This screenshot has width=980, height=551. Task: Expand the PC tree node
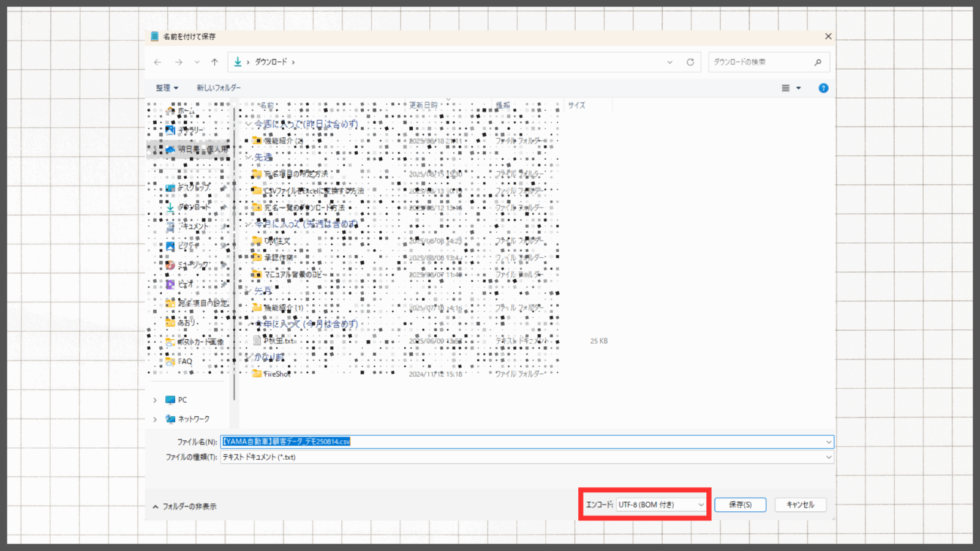point(155,400)
